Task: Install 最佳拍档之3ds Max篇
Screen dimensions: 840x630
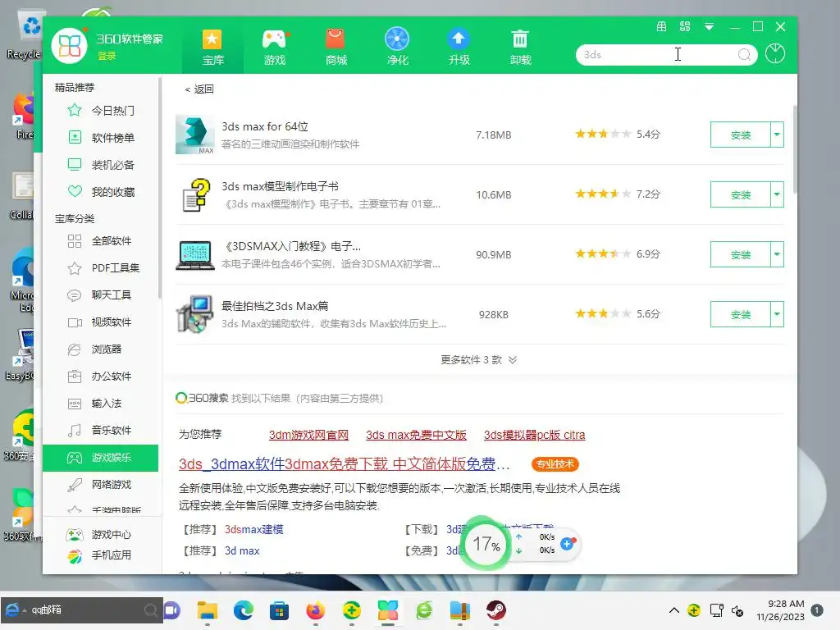Action: click(741, 314)
